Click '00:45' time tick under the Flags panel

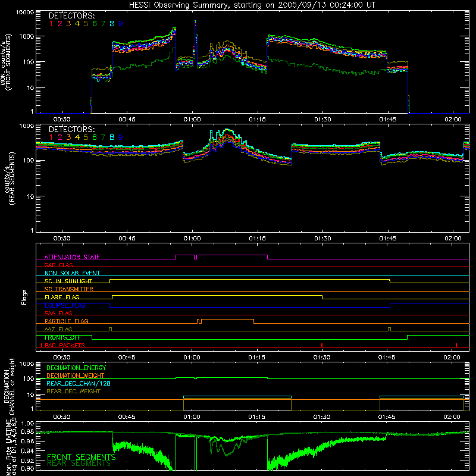[127, 358]
